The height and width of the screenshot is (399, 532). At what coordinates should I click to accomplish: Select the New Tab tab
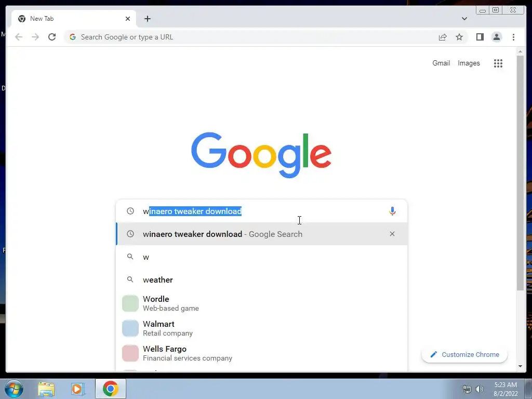click(x=74, y=19)
